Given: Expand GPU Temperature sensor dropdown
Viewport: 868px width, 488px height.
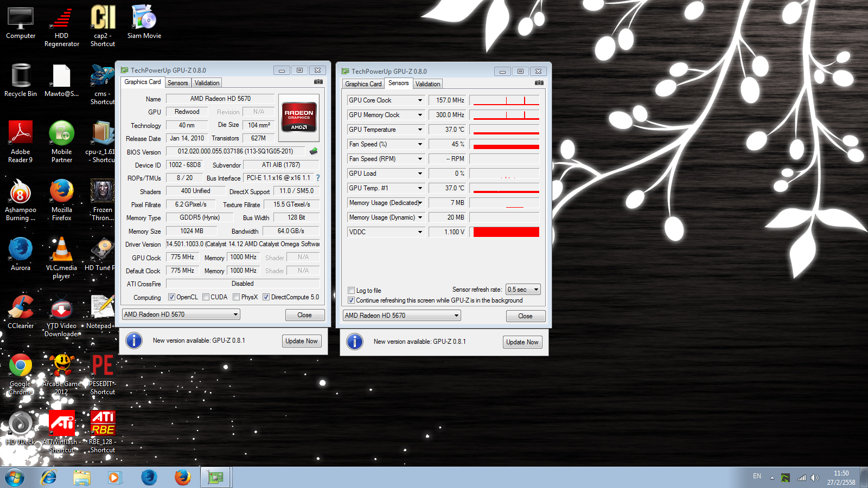Looking at the screenshot, I should tap(420, 130).
